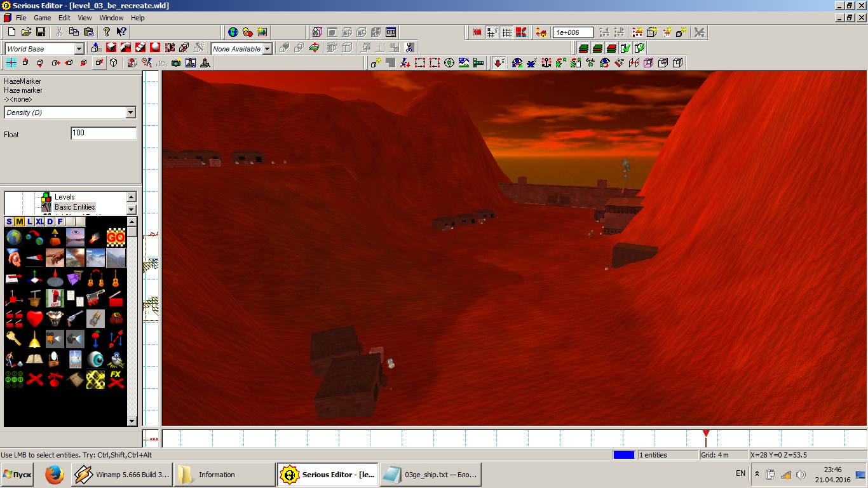The height and width of the screenshot is (488, 868).
Task: Click the blue color box in status bar
Action: point(624,455)
